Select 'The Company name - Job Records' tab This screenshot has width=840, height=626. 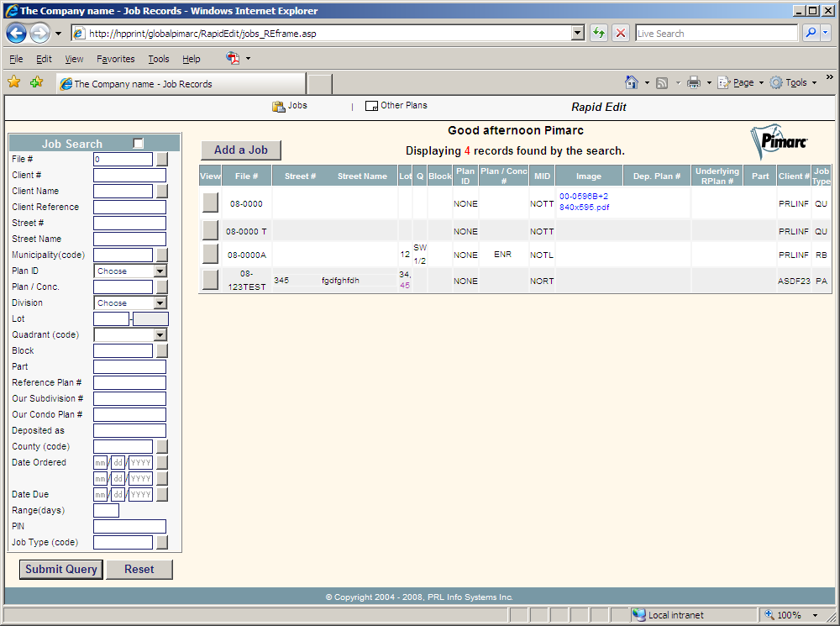coord(181,84)
